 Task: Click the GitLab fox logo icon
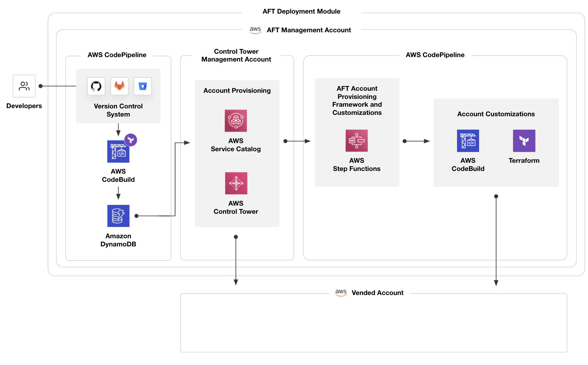119,86
